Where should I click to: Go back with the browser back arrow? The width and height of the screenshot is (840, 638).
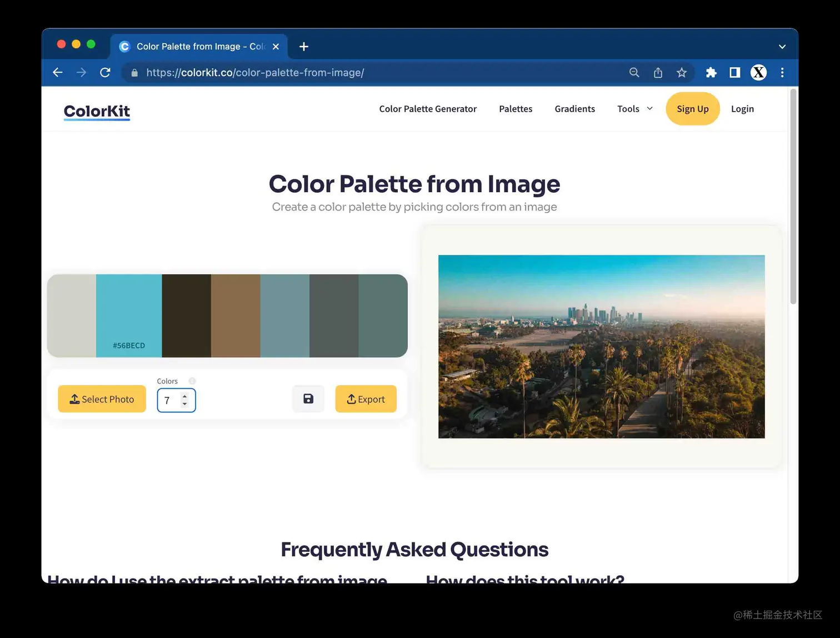coord(57,72)
